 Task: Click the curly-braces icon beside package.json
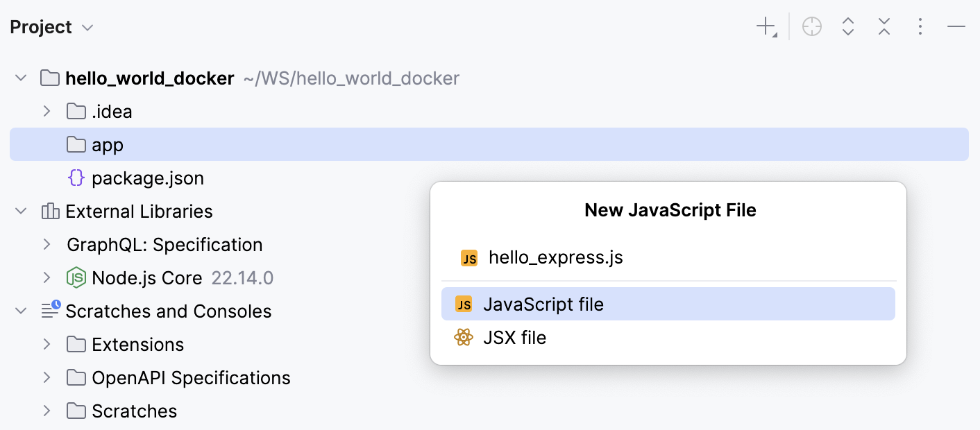75,178
